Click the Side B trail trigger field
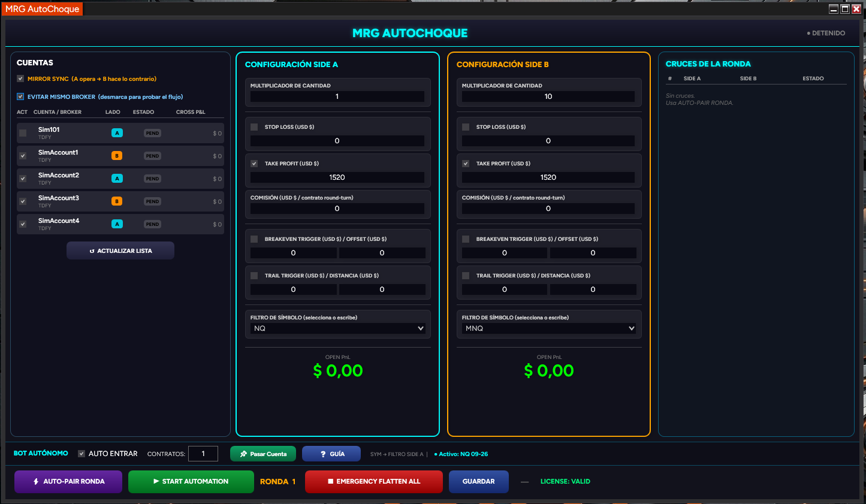The width and height of the screenshot is (866, 504). [x=505, y=289]
